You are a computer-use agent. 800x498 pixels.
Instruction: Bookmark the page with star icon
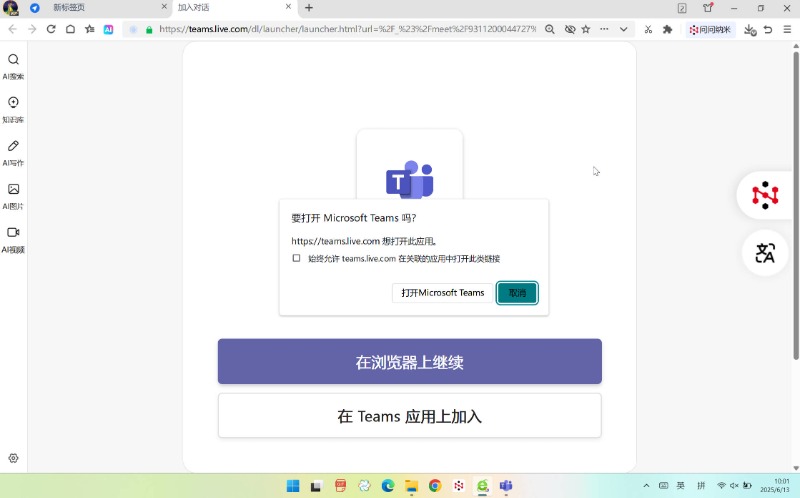point(586,30)
